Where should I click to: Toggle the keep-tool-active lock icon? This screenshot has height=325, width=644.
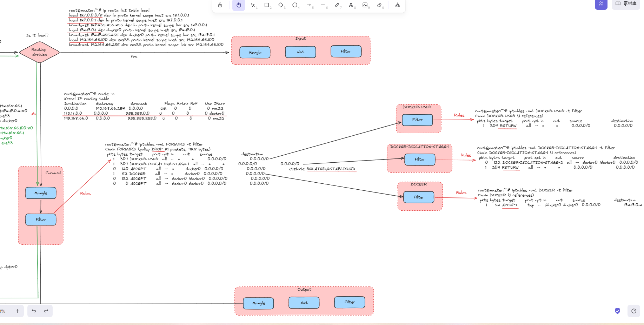[220, 5]
